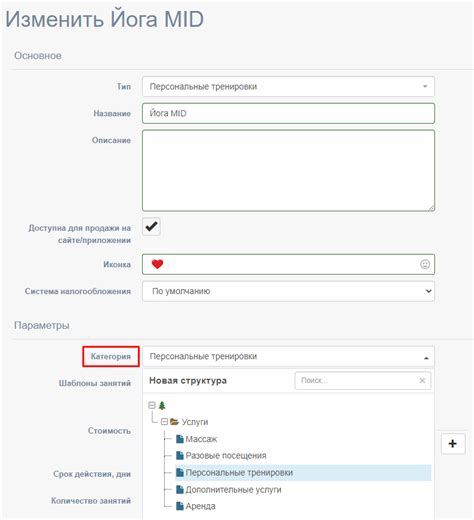Focus the Поиск search field
Viewport: 474px width, 520px height.
pos(357,380)
